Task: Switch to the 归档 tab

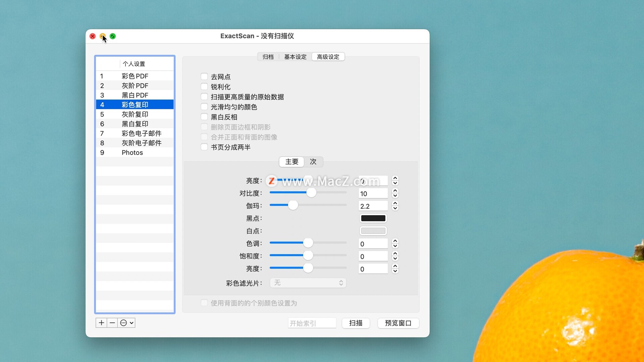Action: (268, 57)
